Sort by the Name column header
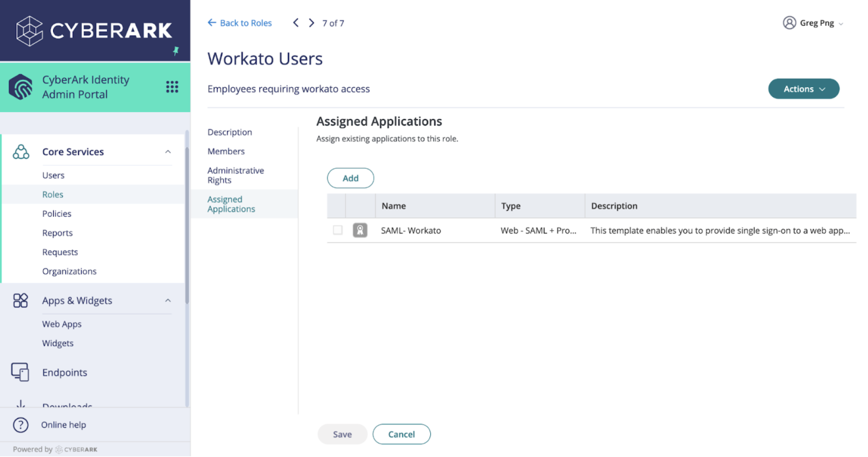This screenshot has width=868, height=457. point(435,206)
